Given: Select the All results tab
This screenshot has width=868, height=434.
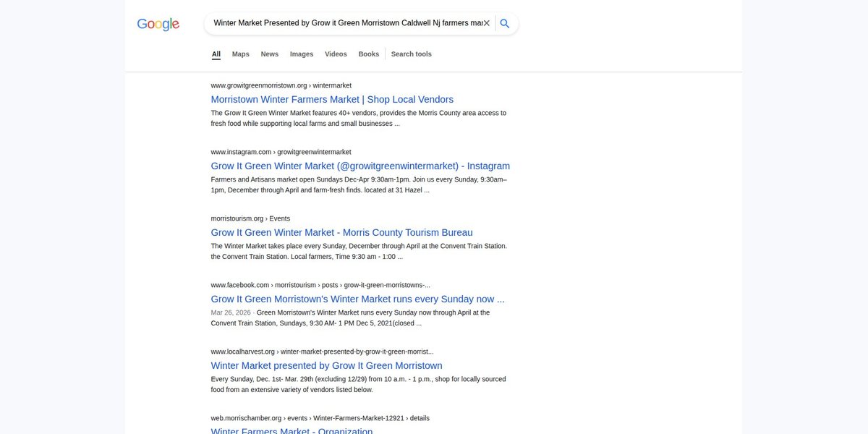Looking at the screenshot, I should [216, 54].
